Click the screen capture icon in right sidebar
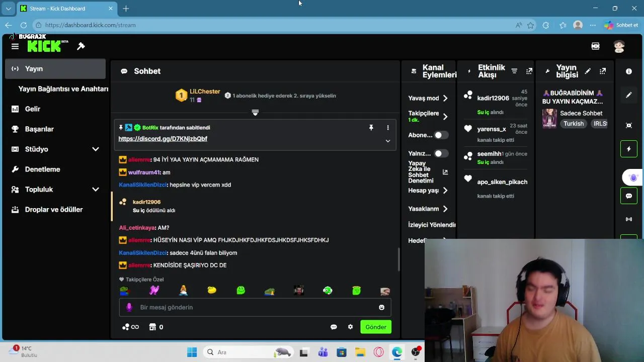This screenshot has width=644, height=362. [x=629, y=125]
